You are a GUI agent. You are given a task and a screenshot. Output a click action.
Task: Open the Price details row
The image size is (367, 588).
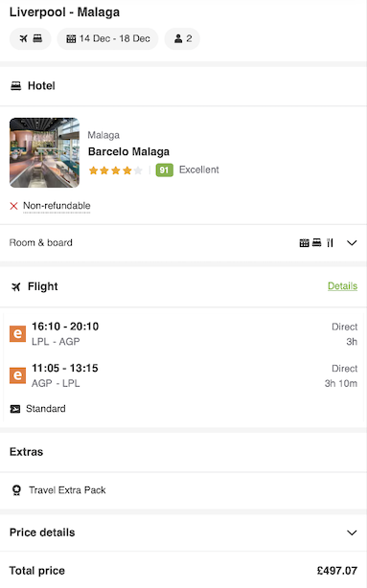coord(184,532)
